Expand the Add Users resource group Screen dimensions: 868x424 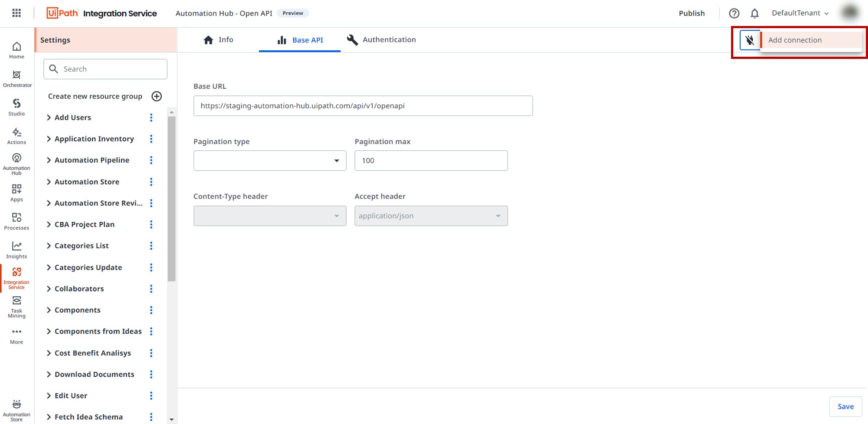pos(49,117)
